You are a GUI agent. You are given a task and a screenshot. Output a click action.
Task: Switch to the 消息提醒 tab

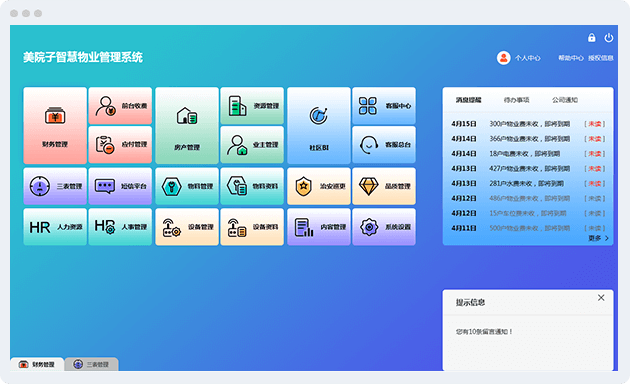coord(468,100)
